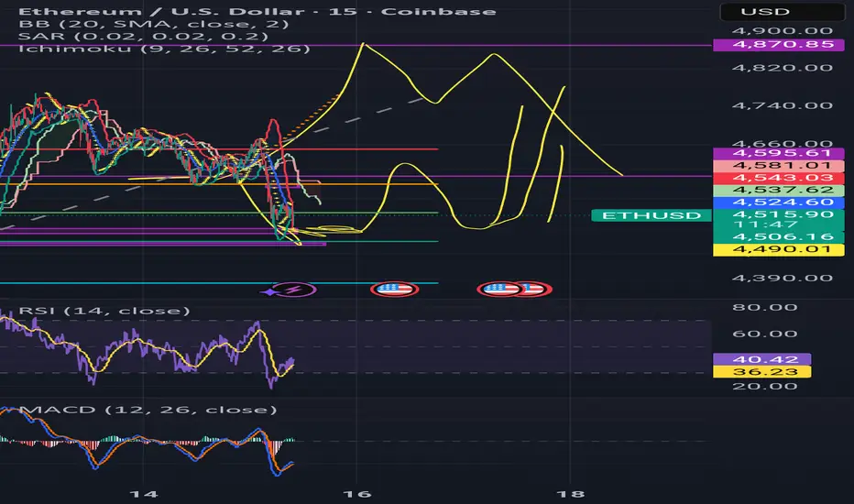Open the partially covered US flag event icon
The height and width of the screenshot is (504, 854).
click(x=536, y=289)
